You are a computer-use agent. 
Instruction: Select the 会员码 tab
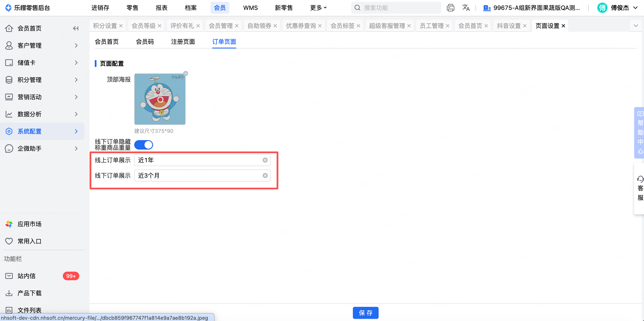pos(145,42)
